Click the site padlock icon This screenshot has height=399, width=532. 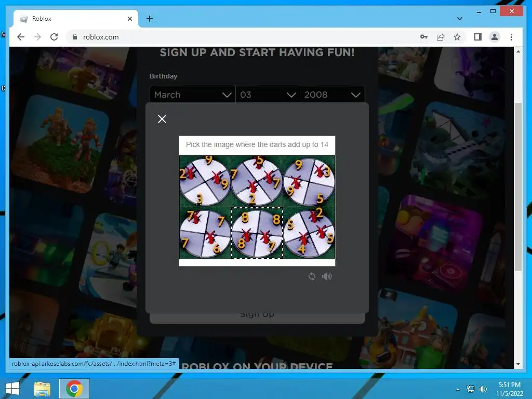[x=75, y=37]
